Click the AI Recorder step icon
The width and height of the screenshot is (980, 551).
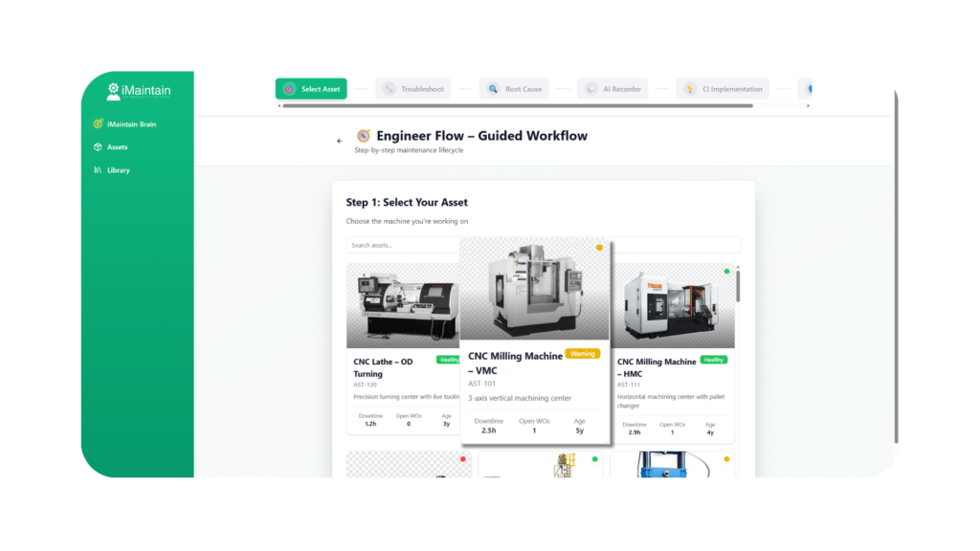(591, 89)
